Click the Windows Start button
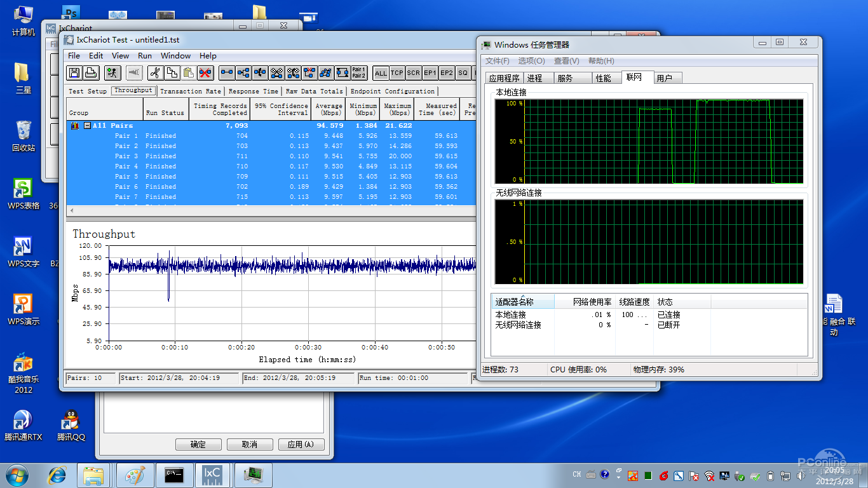Image resolution: width=868 pixels, height=488 pixels. pyautogui.click(x=17, y=475)
